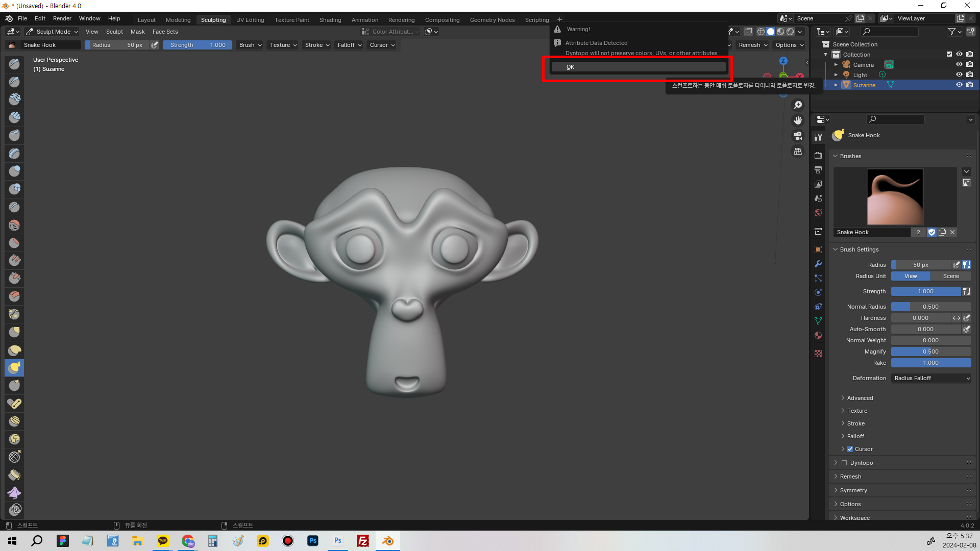Switch to the Modeling workspace tab
Screen dimensions: 980x551
point(178,20)
